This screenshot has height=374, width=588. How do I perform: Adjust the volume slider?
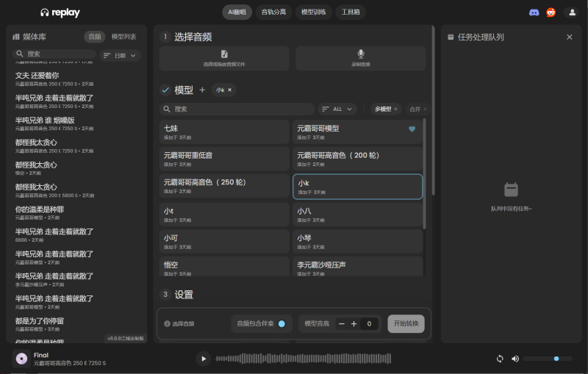tap(548, 359)
